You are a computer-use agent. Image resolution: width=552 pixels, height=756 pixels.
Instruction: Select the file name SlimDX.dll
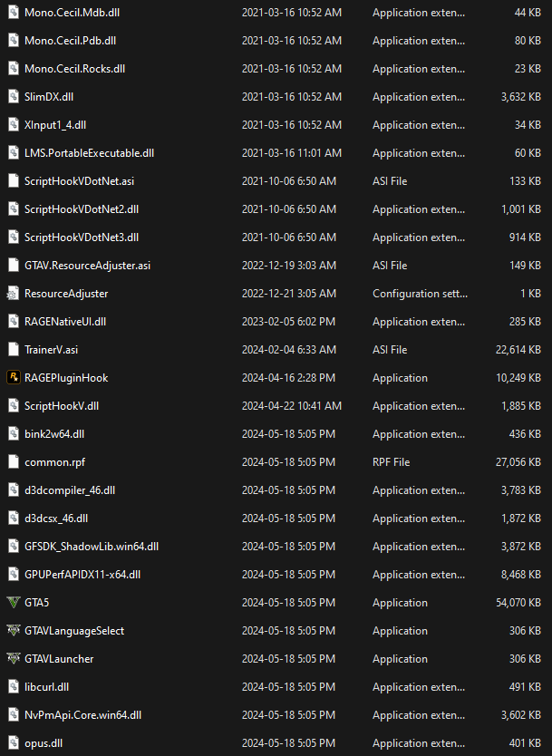pyautogui.click(x=49, y=96)
